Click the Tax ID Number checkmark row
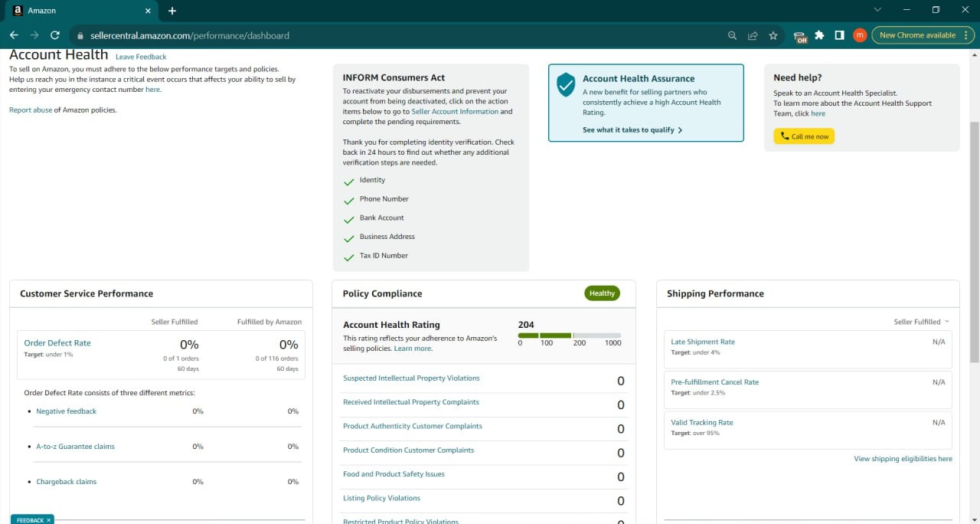This screenshot has height=524, width=980. click(376, 256)
